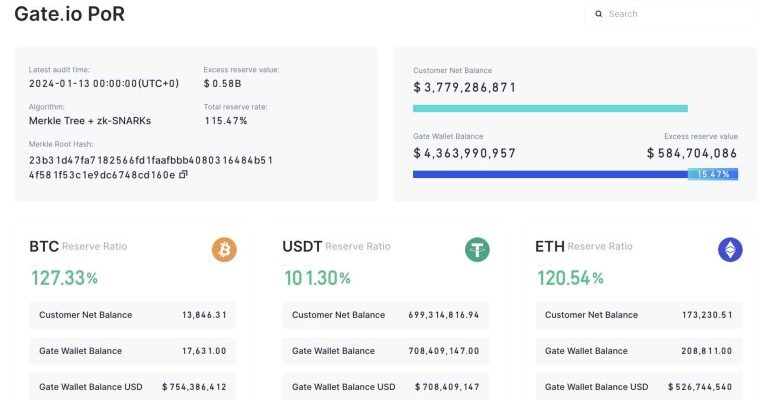Click the USDT Reserve Ratio heading

point(337,246)
